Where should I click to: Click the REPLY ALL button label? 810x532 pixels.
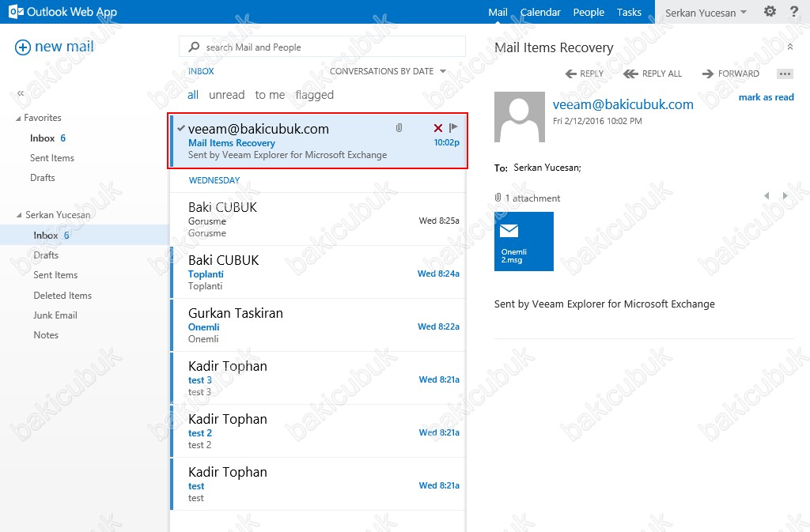click(x=662, y=74)
